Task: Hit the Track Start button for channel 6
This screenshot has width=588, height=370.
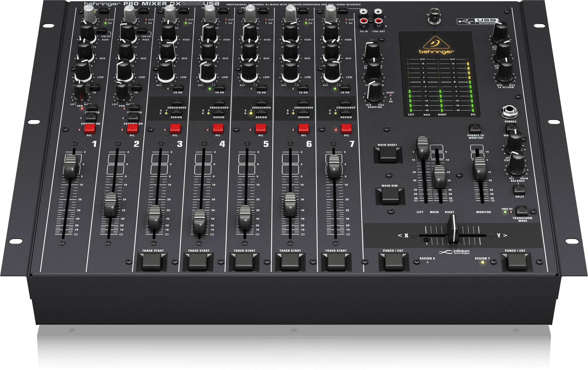Action: pos(290,262)
